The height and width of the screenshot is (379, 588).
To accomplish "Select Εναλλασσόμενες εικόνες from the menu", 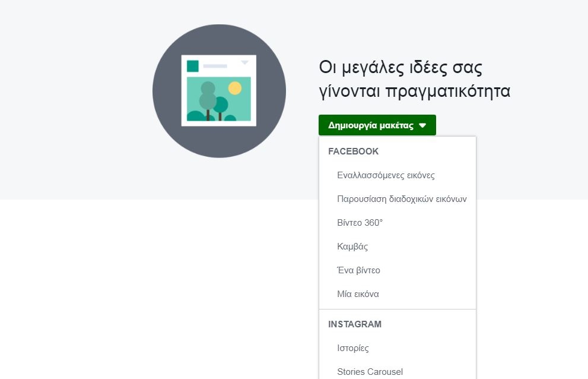I will (386, 175).
